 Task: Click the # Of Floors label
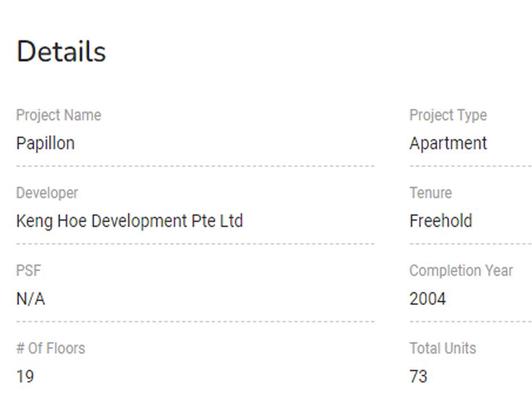(50, 348)
